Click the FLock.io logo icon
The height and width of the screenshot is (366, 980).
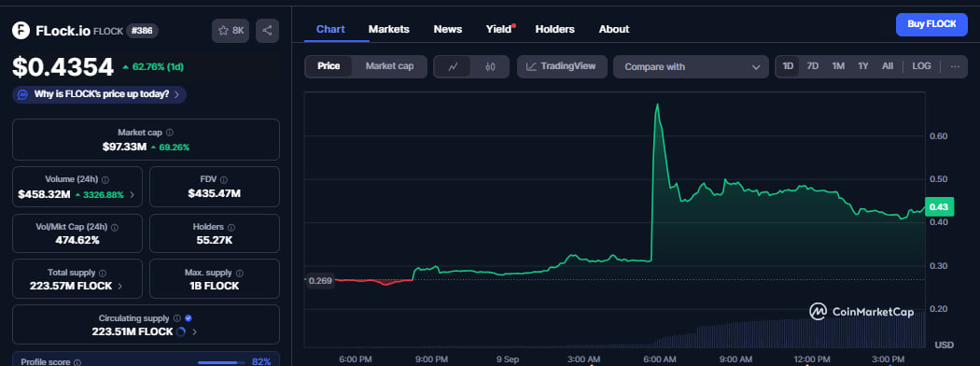pos(21,30)
